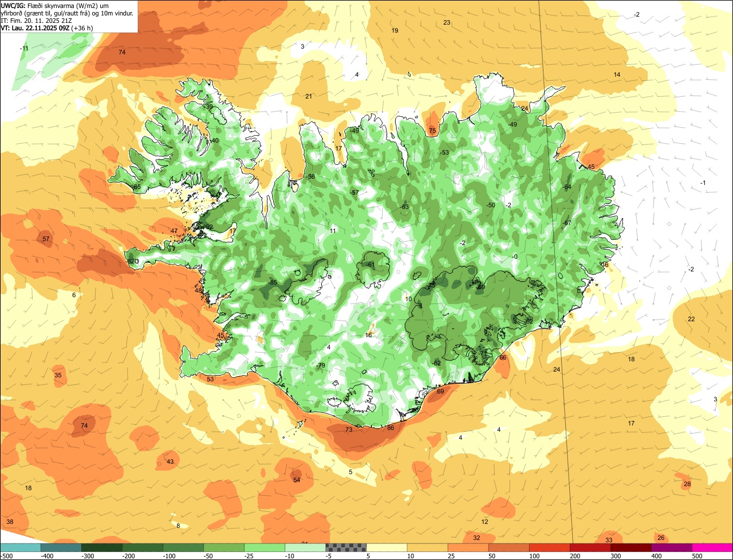Click the map value 38 near bottom-left corner
This screenshot has width=733, height=560.
click(x=10, y=522)
